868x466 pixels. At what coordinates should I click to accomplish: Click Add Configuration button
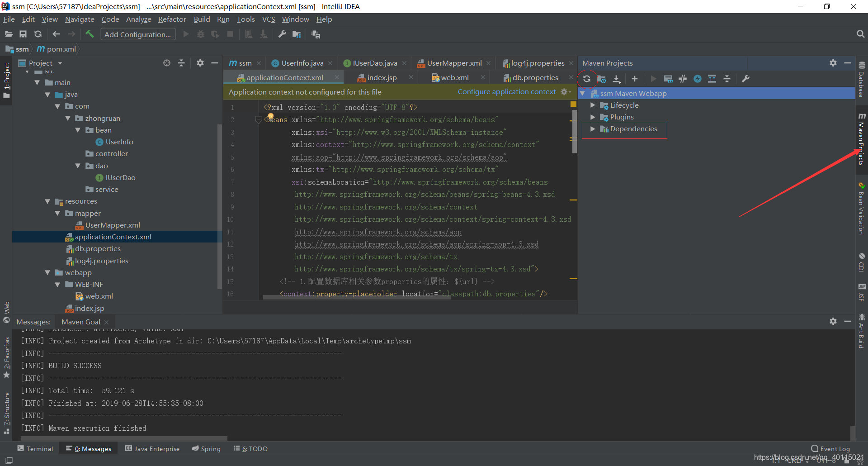[138, 34]
